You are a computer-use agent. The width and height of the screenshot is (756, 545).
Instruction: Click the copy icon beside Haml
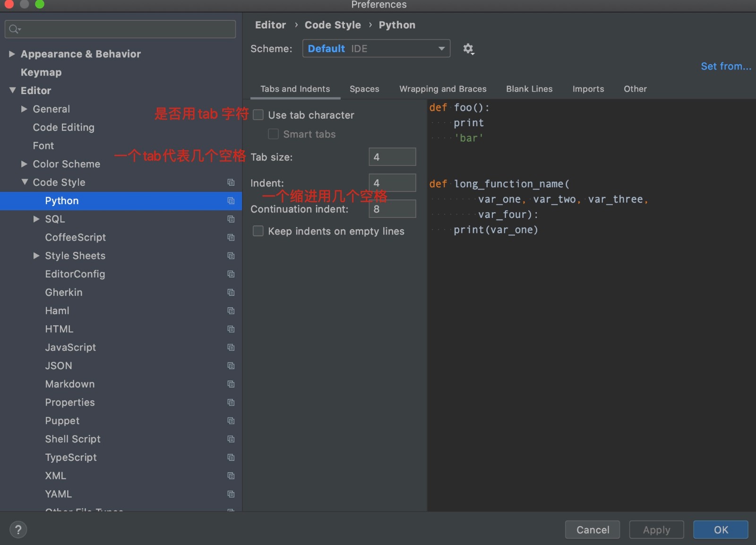231,311
